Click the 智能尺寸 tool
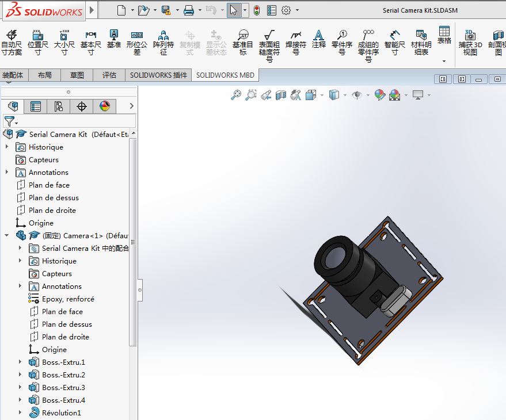The height and width of the screenshot is (420, 506). point(395,43)
